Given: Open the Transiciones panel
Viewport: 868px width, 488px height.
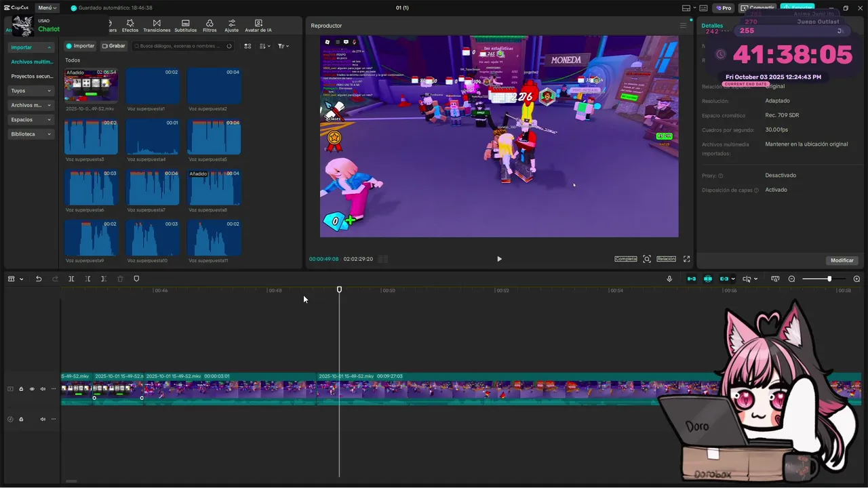Looking at the screenshot, I should click(x=157, y=26).
